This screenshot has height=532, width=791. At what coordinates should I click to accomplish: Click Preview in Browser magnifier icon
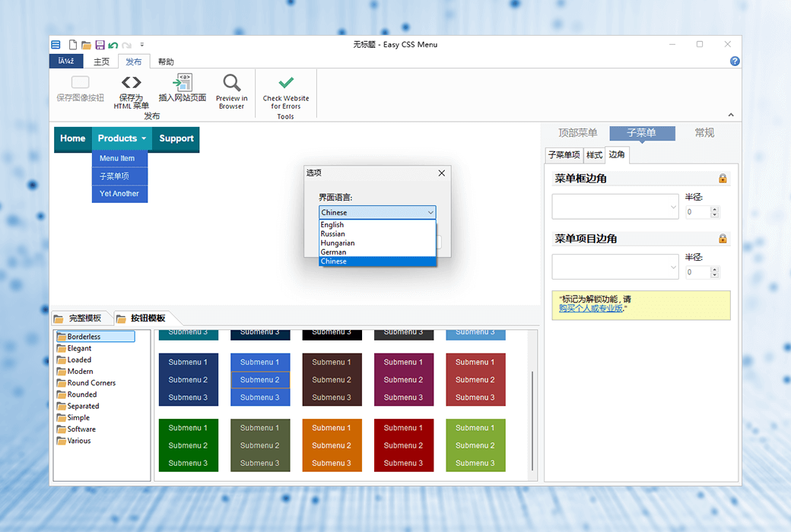pyautogui.click(x=231, y=83)
